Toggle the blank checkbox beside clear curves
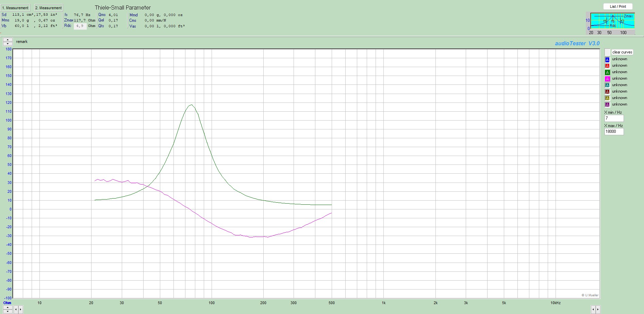The width and height of the screenshot is (644, 314). coord(607,52)
